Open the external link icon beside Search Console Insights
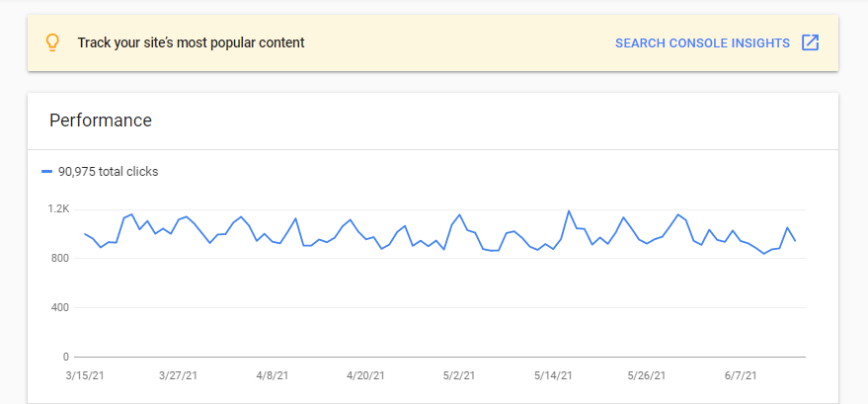The width and height of the screenshot is (868, 404). [x=810, y=42]
